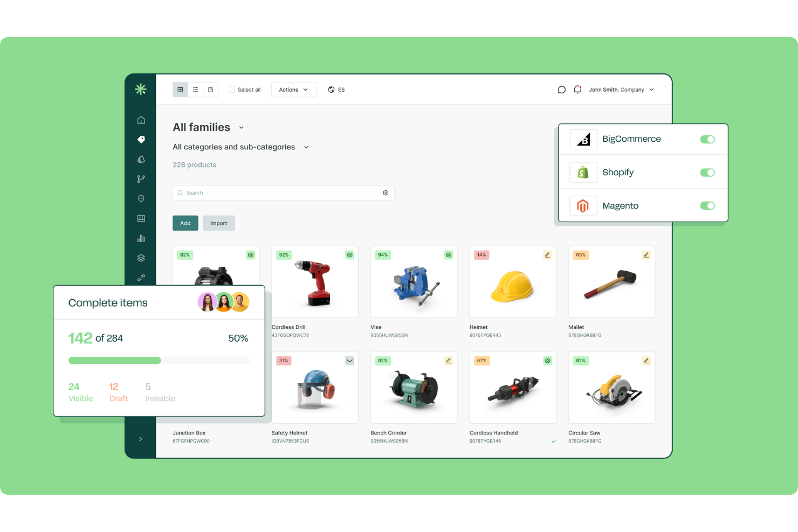The height and width of the screenshot is (532, 798).
Task: Open the swatches icon in sidebar
Action: pyautogui.click(x=141, y=160)
